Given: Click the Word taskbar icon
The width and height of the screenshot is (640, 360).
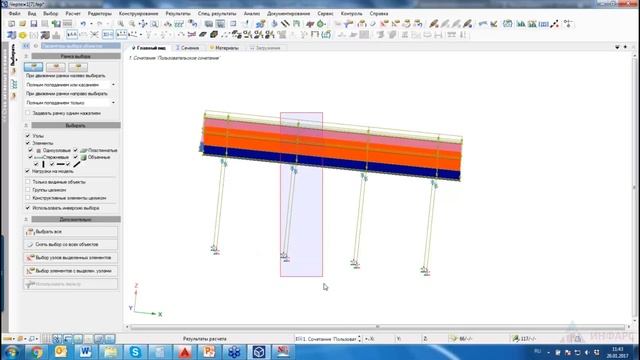Looking at the screenshot, I should 85,351.
